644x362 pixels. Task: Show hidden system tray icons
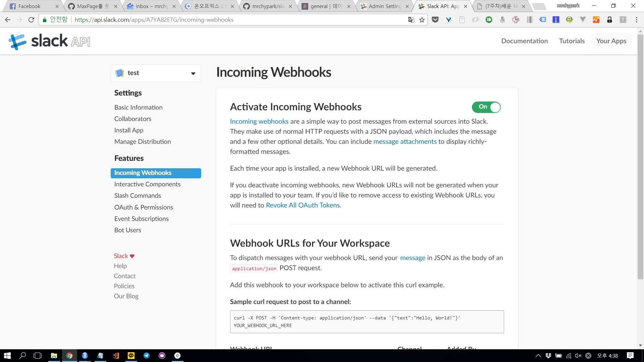(538, 356)
